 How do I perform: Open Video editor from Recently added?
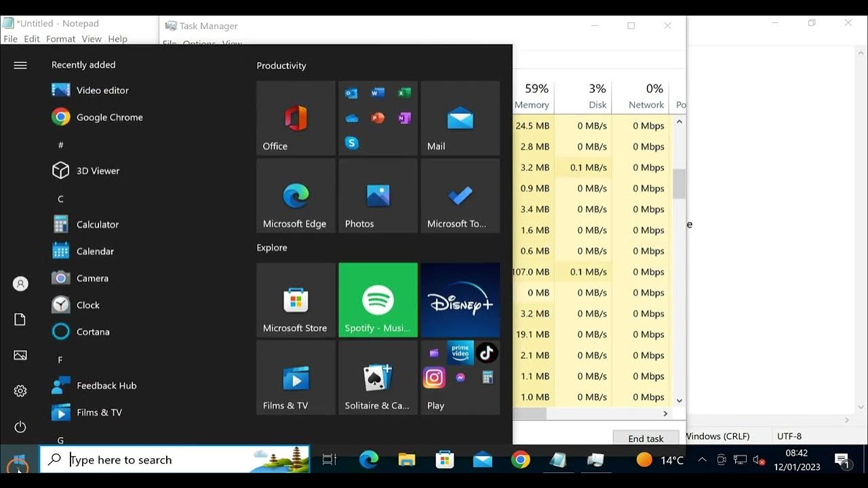pos(90,90)
